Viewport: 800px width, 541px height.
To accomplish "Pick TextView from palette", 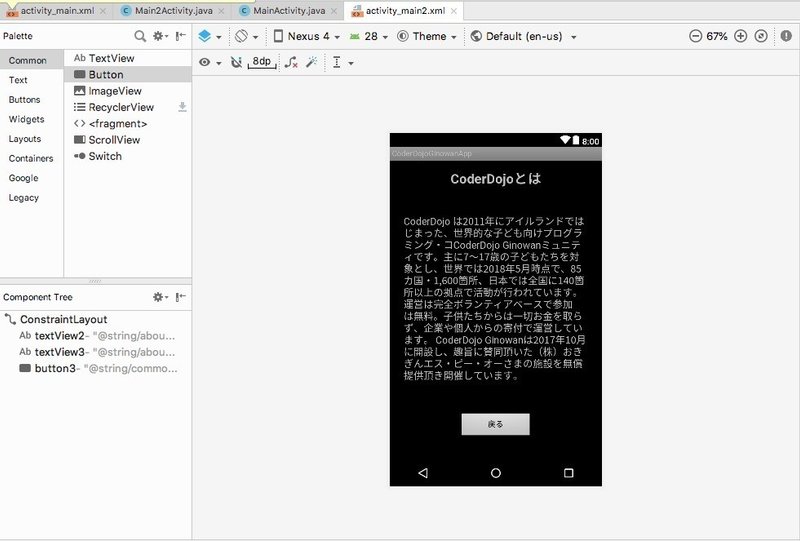I will pyautogui.click(x=128, y=58).
